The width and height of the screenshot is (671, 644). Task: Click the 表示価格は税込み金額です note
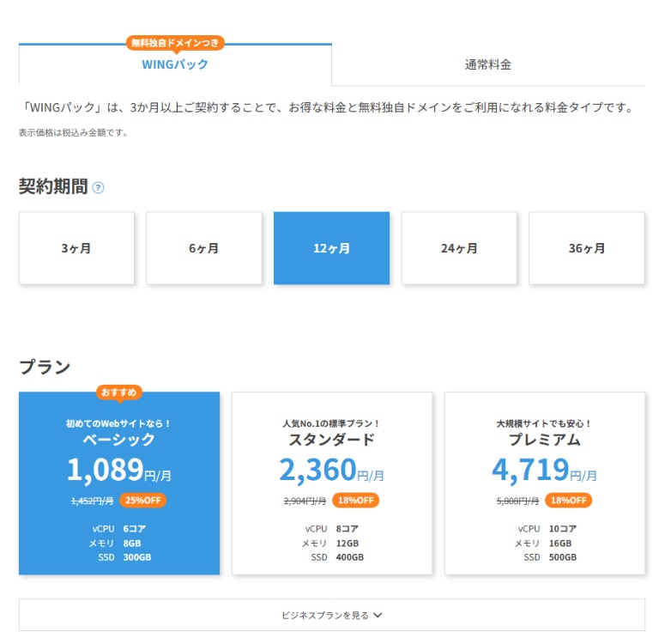pos(74,133)
